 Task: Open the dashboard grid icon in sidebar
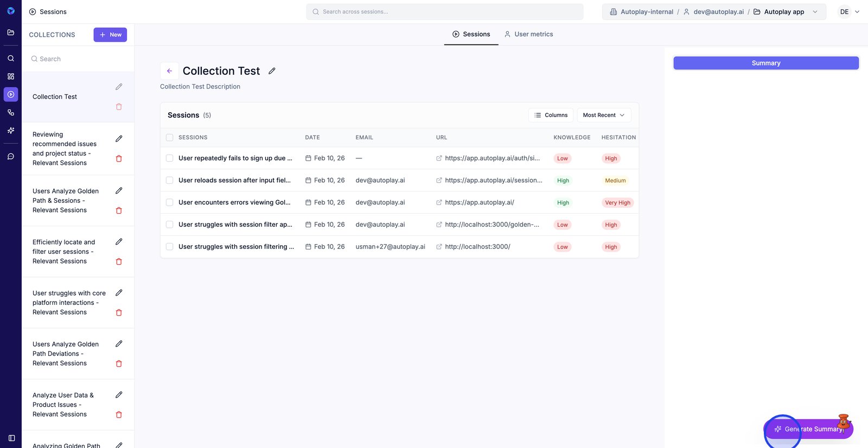[11, 76]
